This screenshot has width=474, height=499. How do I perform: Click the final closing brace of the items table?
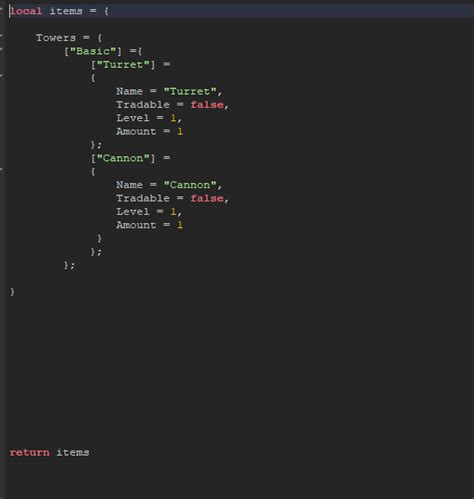12,292
